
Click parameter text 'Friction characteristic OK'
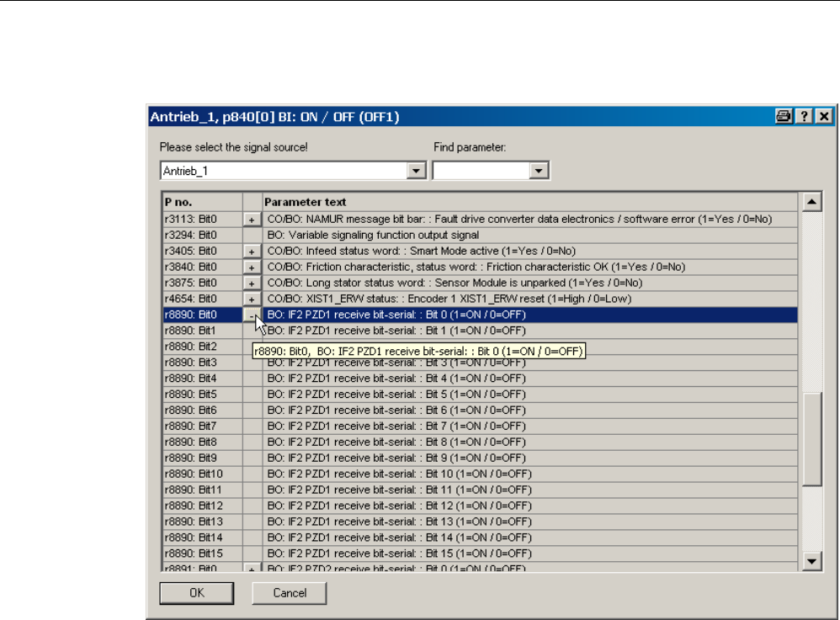pyautogui.click(x=547, y=267)
